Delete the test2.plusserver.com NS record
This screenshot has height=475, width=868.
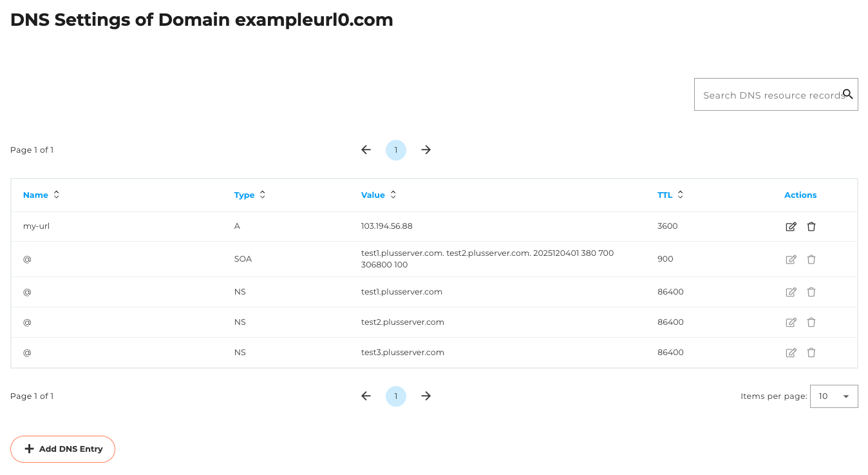pos(811,322)
